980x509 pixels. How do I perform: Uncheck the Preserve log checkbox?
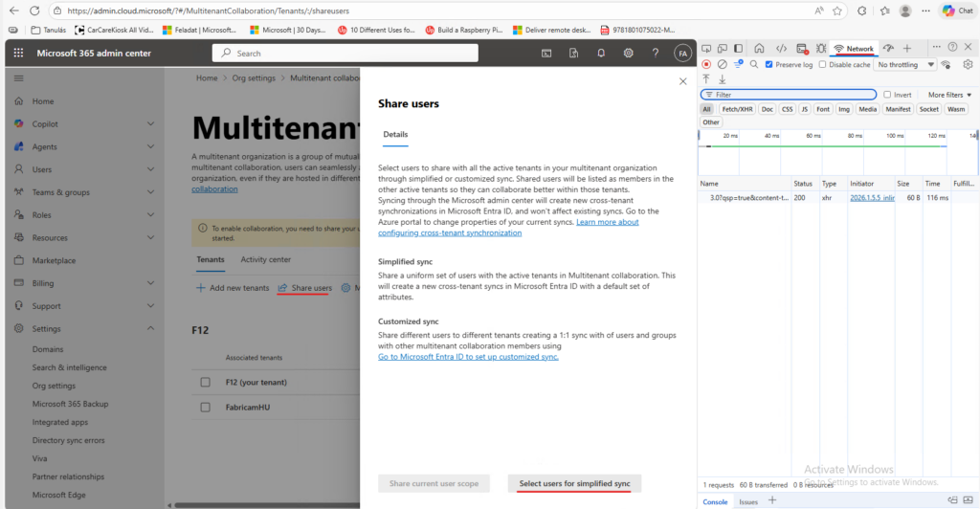[x=769, y=65]
